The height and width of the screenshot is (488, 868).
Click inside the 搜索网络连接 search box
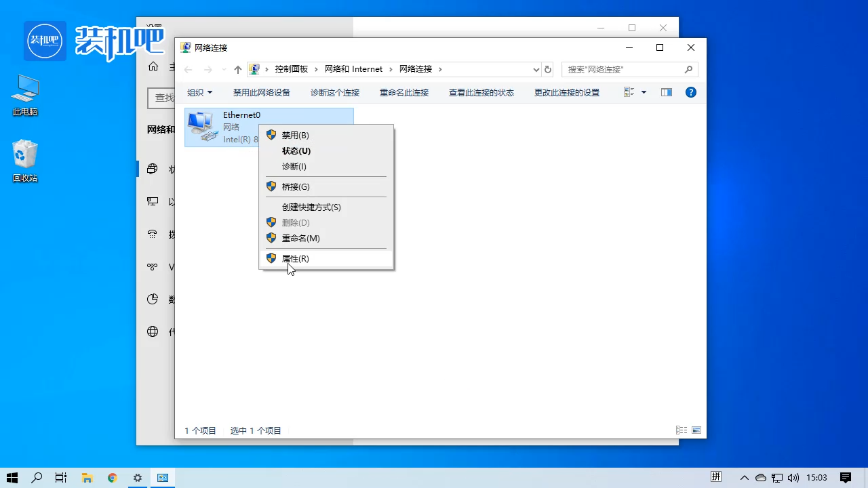pyautogui.click(x=624, y=68)
